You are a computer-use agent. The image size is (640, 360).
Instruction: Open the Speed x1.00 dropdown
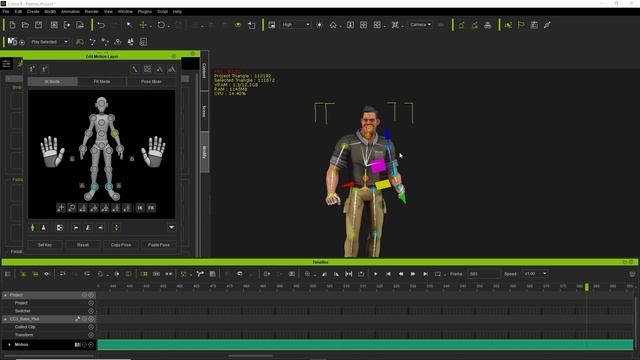(535, 274)
